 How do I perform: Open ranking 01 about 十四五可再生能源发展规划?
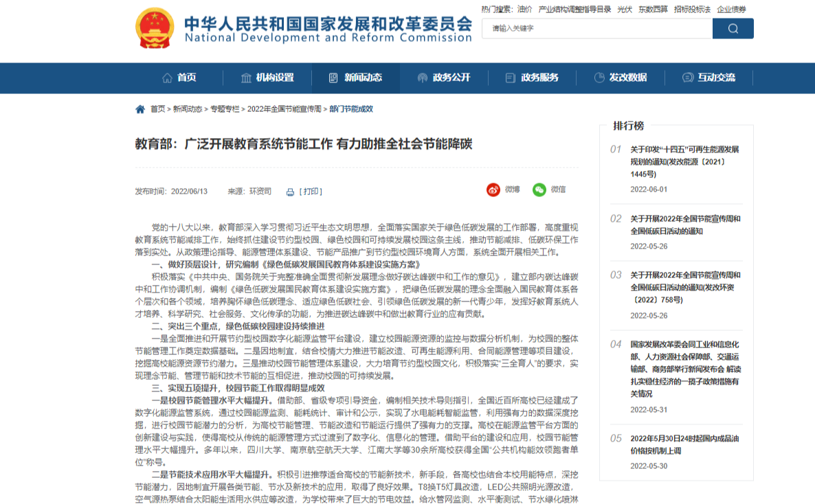684,161
